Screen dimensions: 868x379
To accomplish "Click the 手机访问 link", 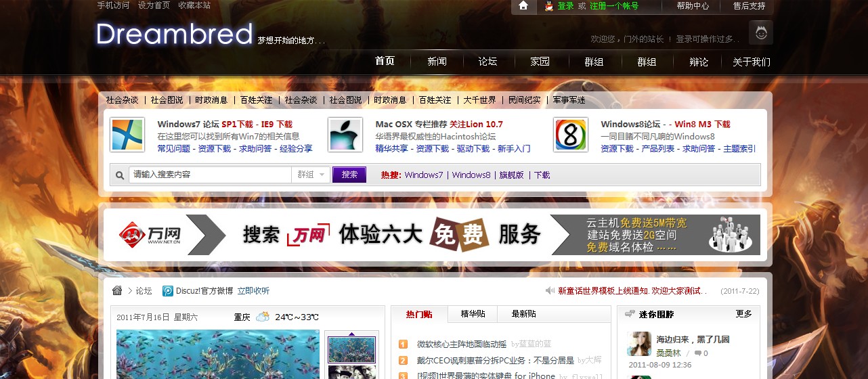I will click(113, 5).
